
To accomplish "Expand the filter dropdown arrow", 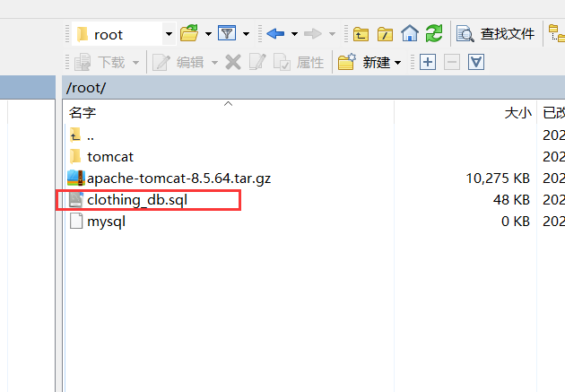I will (x=246, y=34).
